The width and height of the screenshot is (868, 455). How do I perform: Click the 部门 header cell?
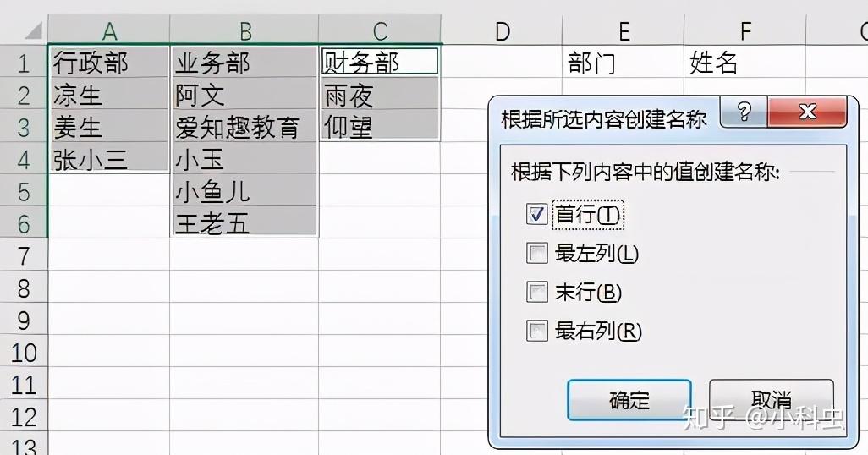coord(624,62)
